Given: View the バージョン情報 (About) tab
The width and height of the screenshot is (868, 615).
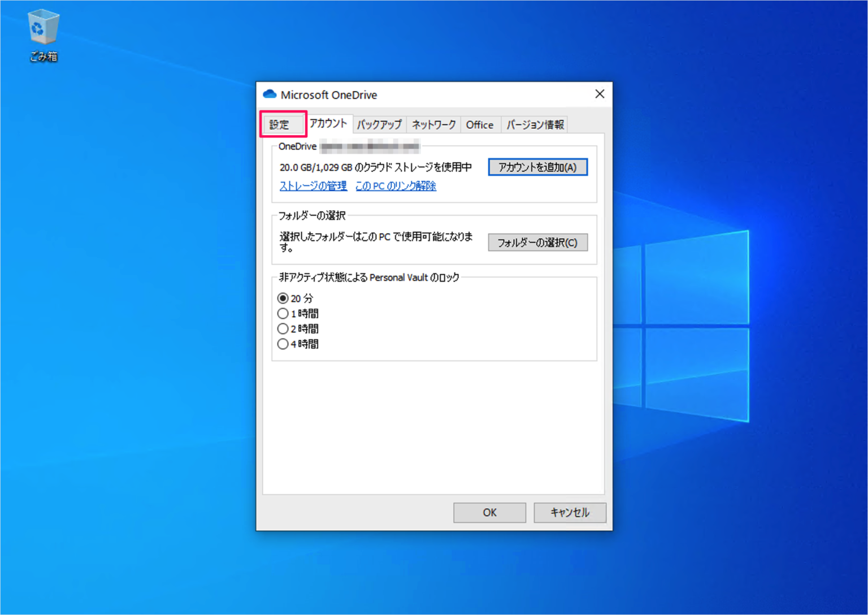Looking at the screenshot, I should [533, 124].
